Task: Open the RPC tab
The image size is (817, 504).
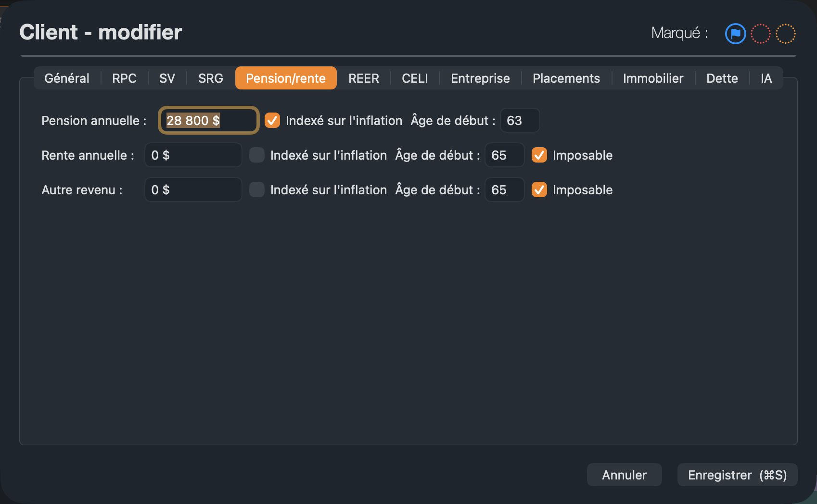Action: [x=125, y=78]
